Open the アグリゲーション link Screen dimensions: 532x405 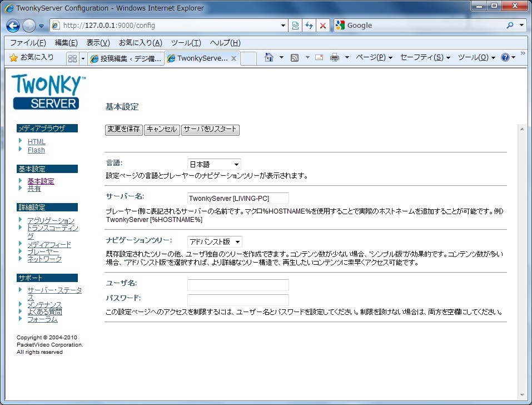point(51,221)
